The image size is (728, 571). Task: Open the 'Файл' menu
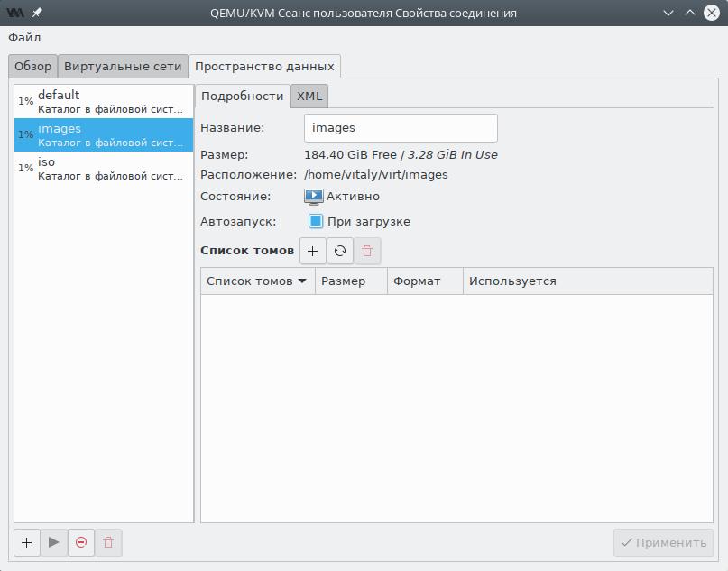coord(24,37)
